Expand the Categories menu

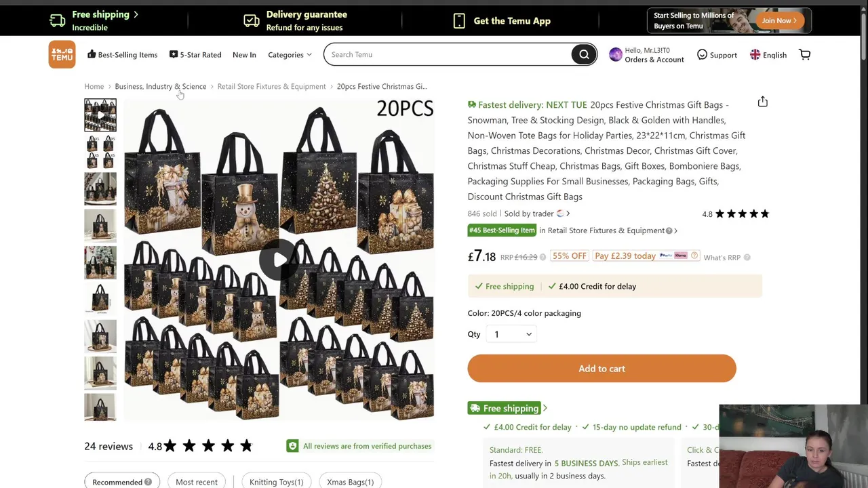[290, 55]
